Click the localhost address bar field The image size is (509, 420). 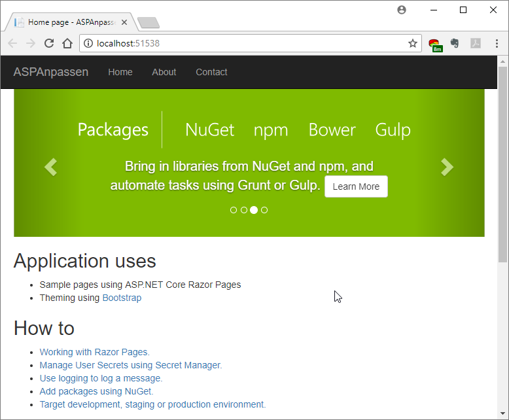(249, 44)
